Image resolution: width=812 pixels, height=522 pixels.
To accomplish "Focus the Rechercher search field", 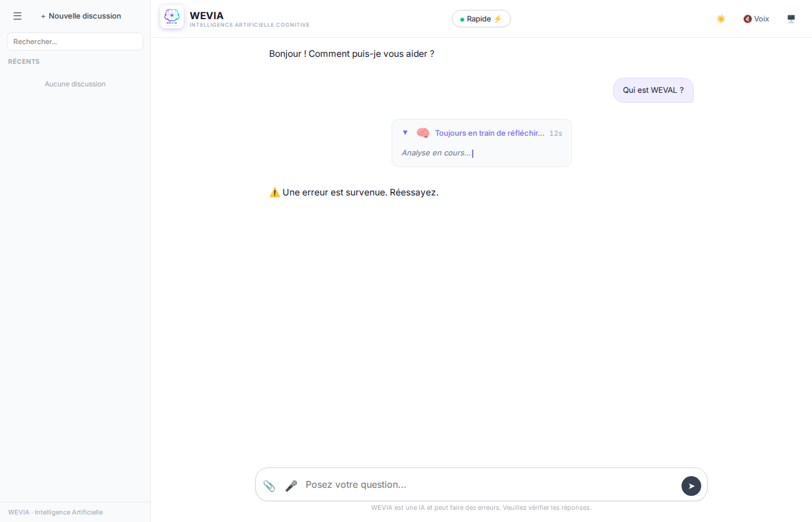I will [75, 42].
